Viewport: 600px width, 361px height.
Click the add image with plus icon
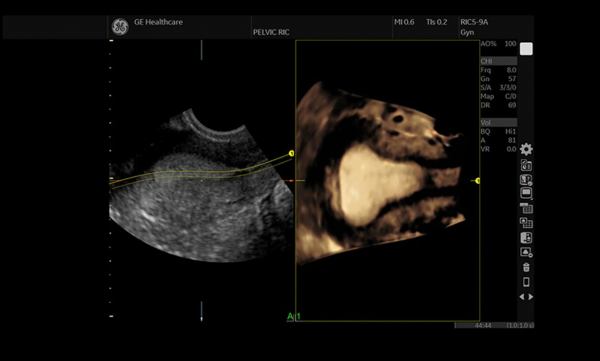(x=526, y=252)
